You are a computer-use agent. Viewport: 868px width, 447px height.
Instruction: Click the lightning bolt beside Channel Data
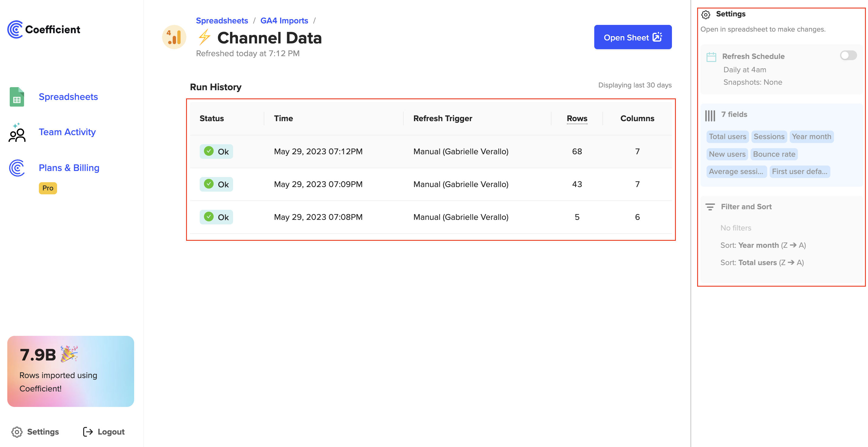coord(204,37)
